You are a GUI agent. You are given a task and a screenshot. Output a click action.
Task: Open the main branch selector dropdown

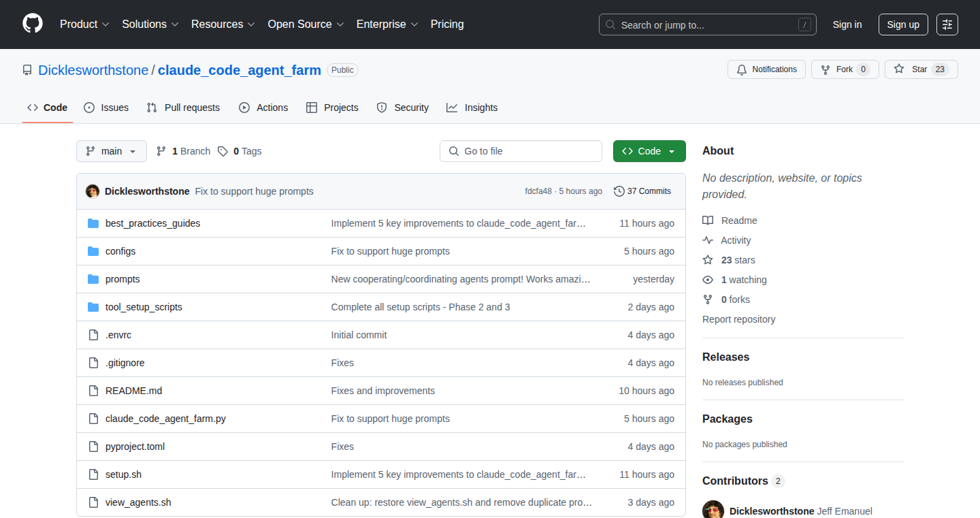click(112, 151)
